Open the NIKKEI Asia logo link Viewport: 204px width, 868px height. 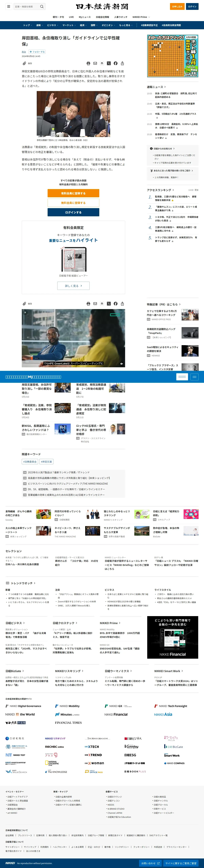163,714
